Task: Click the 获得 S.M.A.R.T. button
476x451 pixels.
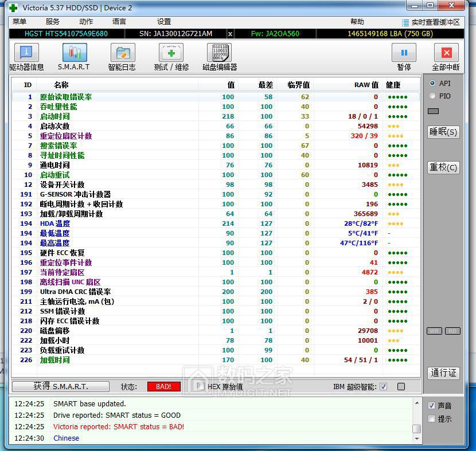Action: click(61, 386)
